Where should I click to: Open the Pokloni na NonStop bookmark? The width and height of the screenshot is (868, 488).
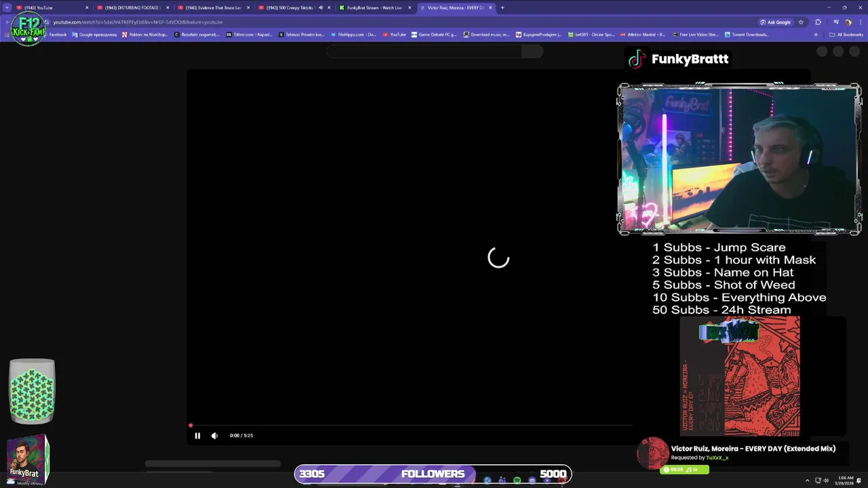[x=144, y=35]
